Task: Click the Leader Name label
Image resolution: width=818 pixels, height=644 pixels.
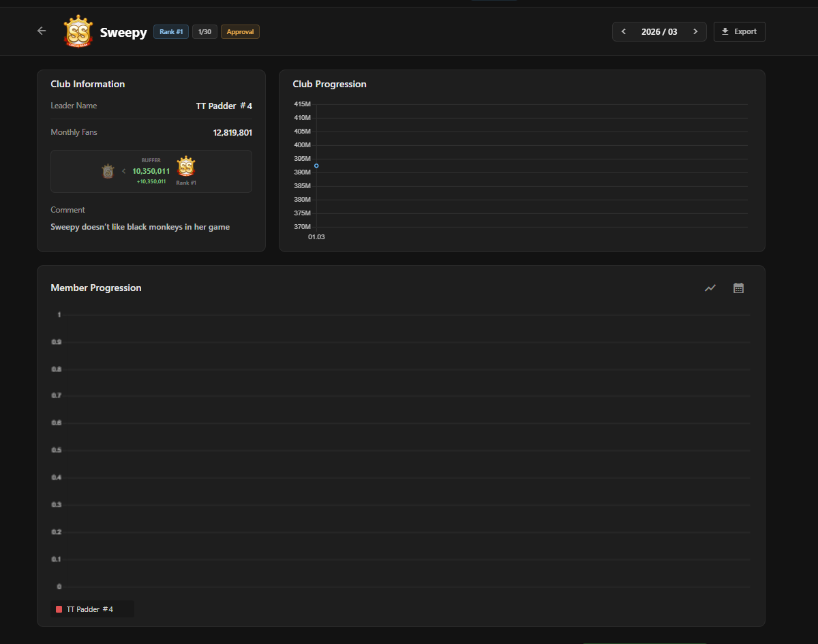Action: (x=74, y=106)
